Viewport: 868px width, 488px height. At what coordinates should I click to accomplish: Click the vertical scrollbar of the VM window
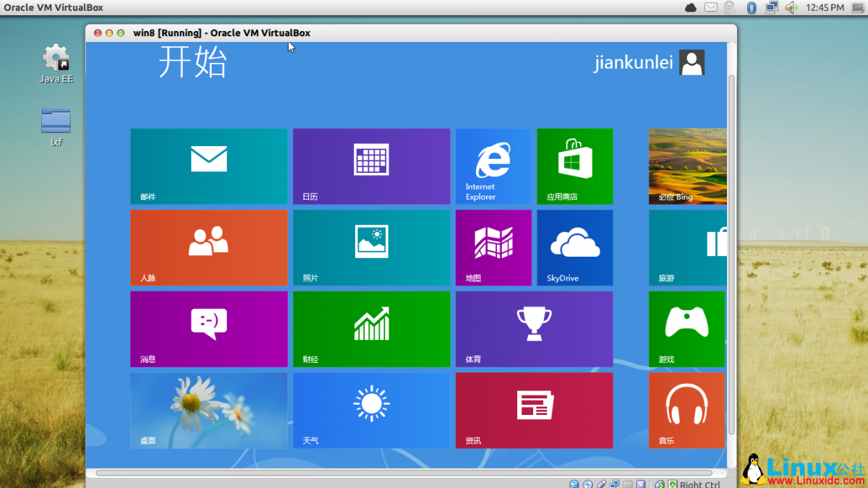[x=731, y=253]
